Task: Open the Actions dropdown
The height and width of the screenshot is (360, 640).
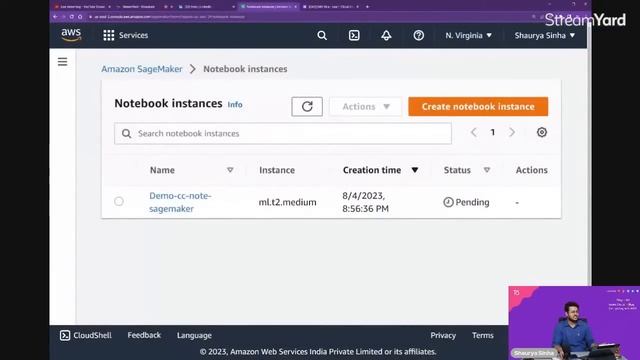Action: pos(366,107)
